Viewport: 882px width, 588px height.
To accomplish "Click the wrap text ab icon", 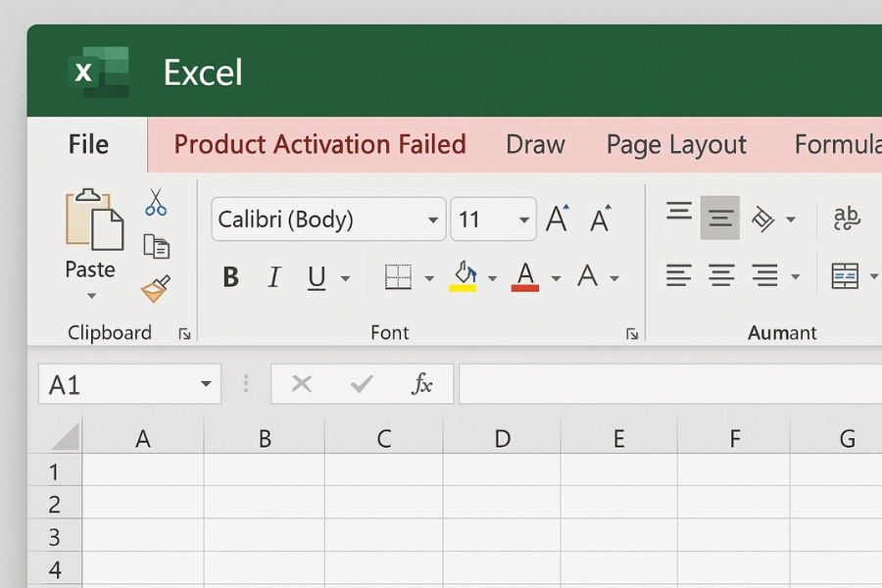I will pyautogui.click(x=847, y=218).
